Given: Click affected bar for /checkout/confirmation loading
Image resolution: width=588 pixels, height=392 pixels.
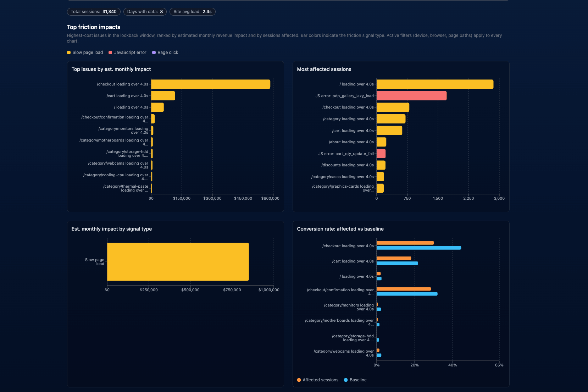Looking at the screenshot, I should click(404, 289).
